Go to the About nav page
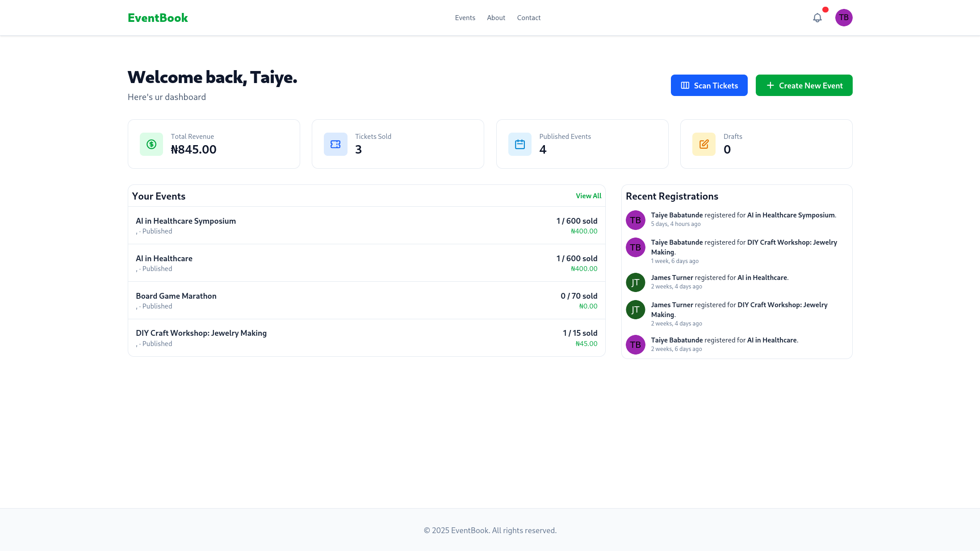This screenshot has width=980, height=551. click(x=496, y=18)
